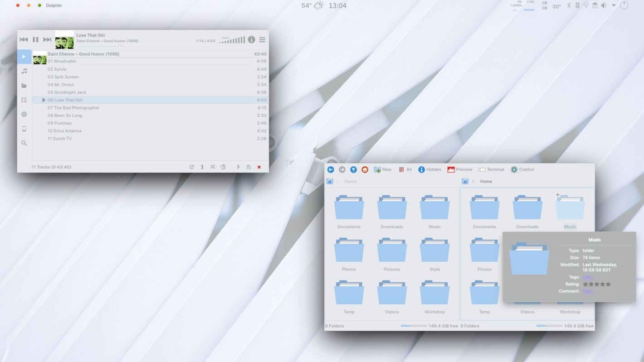Open volume control in system tray
Viewport: 644px width, 362px height.
click(604, 5)
